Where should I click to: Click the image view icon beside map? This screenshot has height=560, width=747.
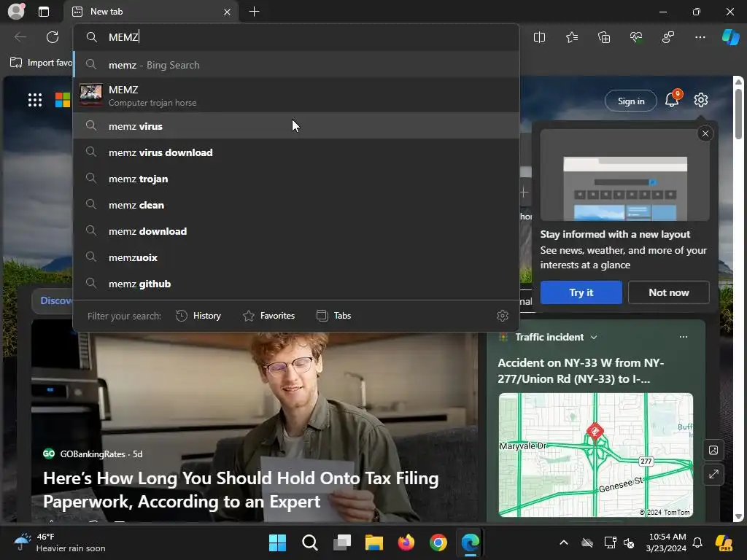pos(713,450)
